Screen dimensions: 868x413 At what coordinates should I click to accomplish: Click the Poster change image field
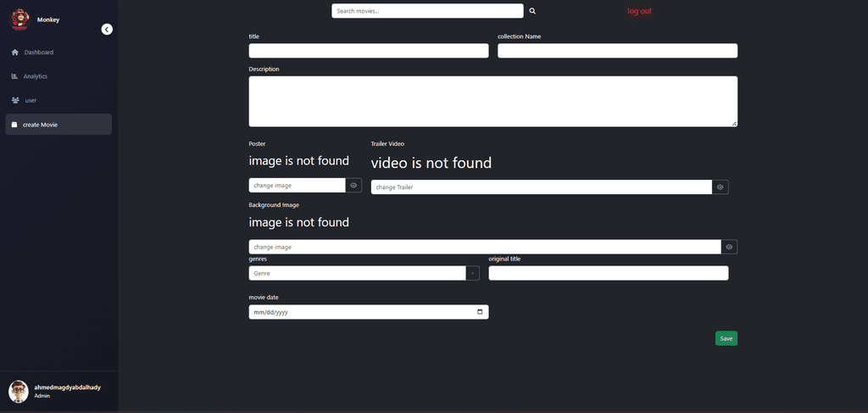point(298,186)
